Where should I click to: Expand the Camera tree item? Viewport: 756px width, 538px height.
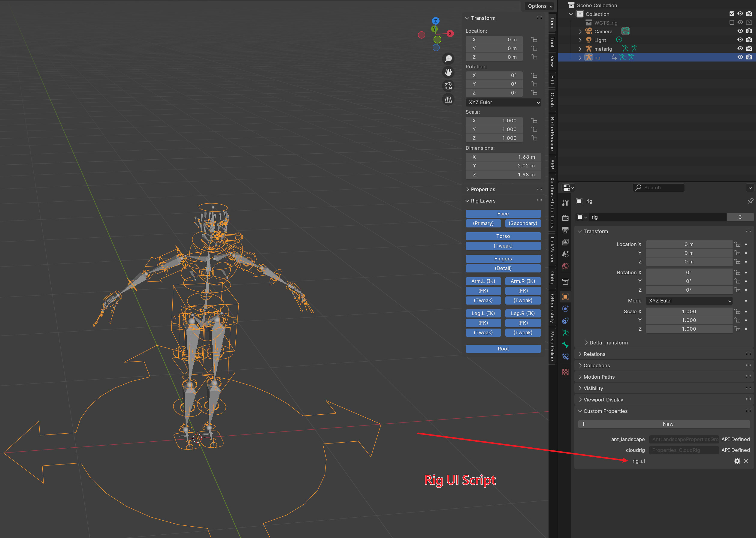tap(580, 32)
